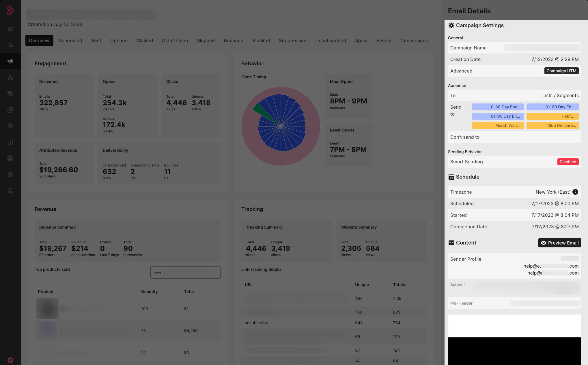Open the Bounced tab

[x=233, y=40]
